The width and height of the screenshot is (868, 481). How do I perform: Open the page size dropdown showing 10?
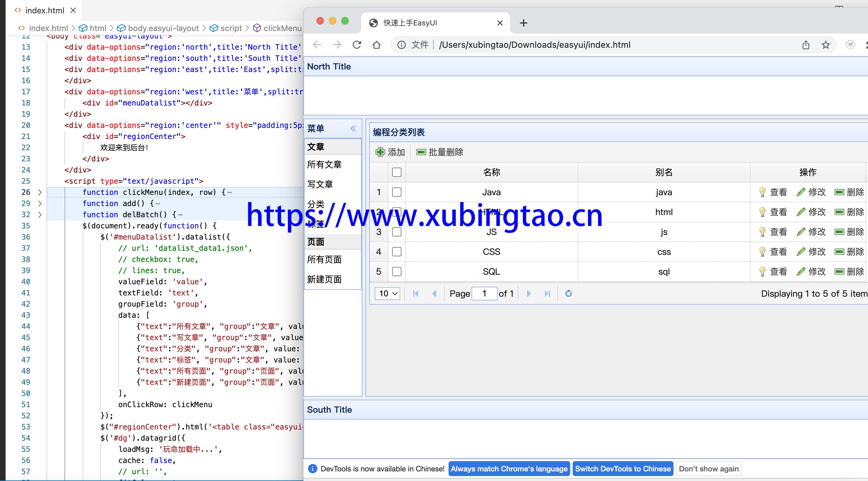click(387, 294)
